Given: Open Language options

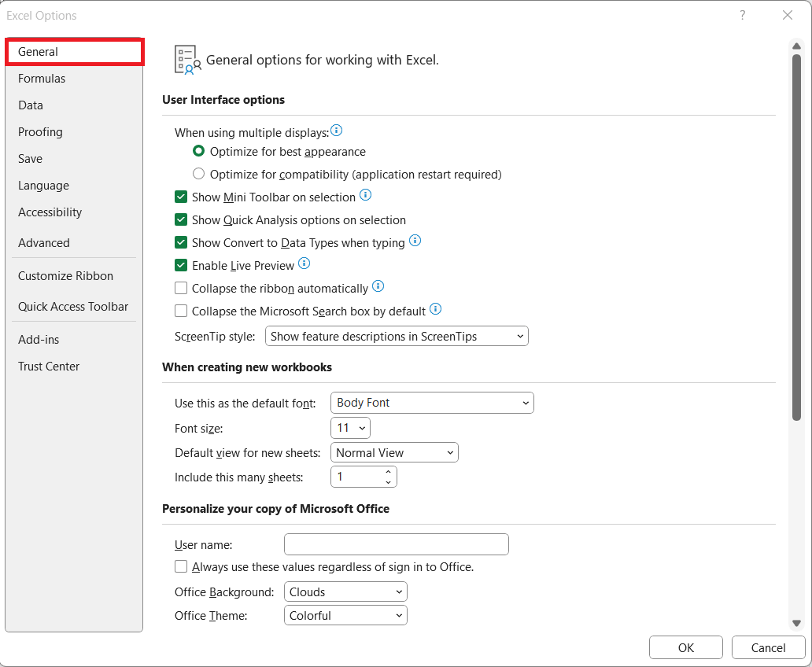Looking at the screenshot, I should [75, 186].
